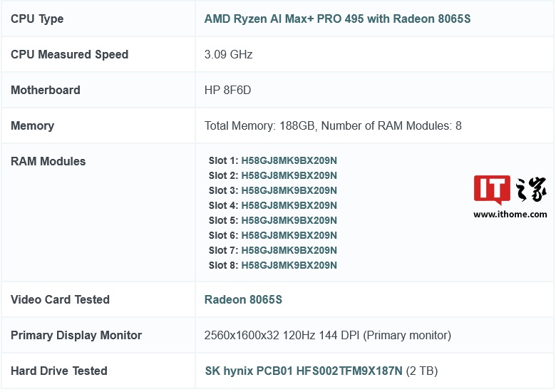
Task: Open the SK hynix PCB01 drive link
Action: 304,371
